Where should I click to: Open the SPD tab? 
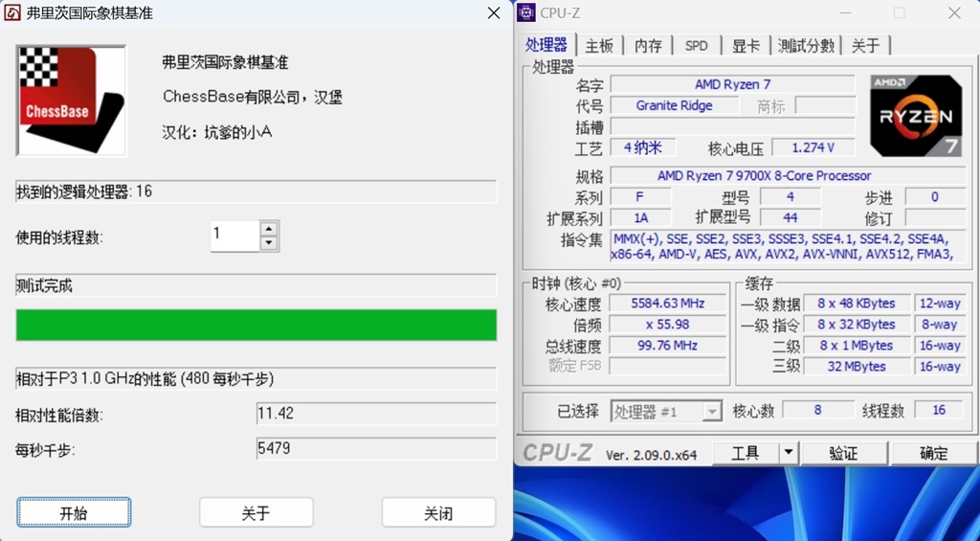[697, 46]
